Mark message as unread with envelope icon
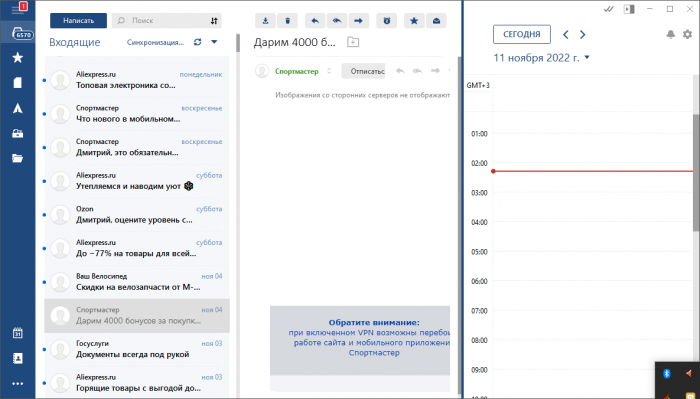Image resolution: width=700 pixels, height=399 pixels. (x=436, y=21)
